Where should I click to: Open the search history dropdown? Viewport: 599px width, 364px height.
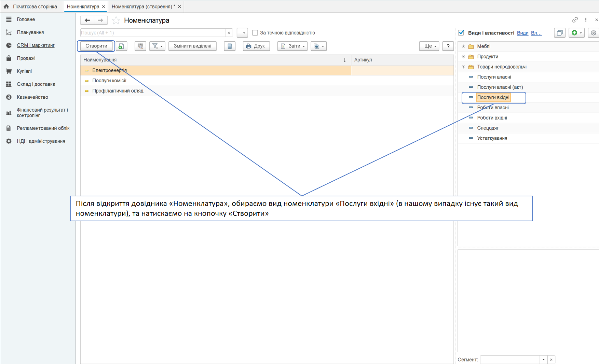click(242, 33)
